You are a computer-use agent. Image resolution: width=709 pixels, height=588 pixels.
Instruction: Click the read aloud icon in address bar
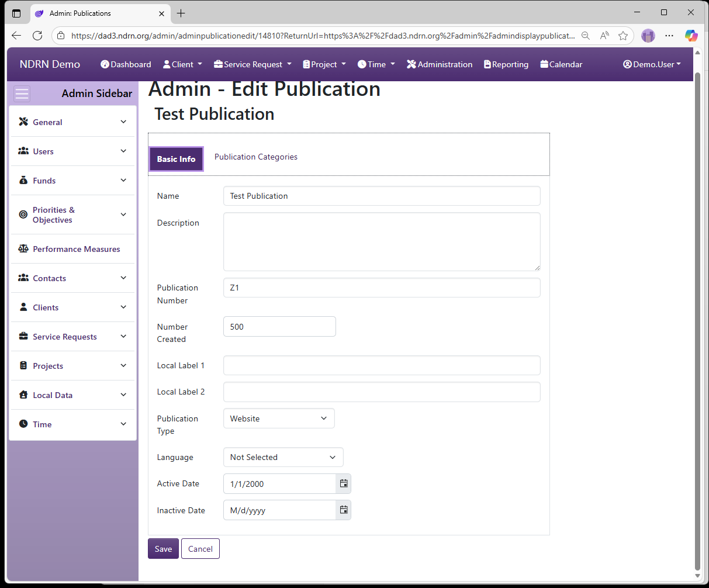(x=604, y=36)
